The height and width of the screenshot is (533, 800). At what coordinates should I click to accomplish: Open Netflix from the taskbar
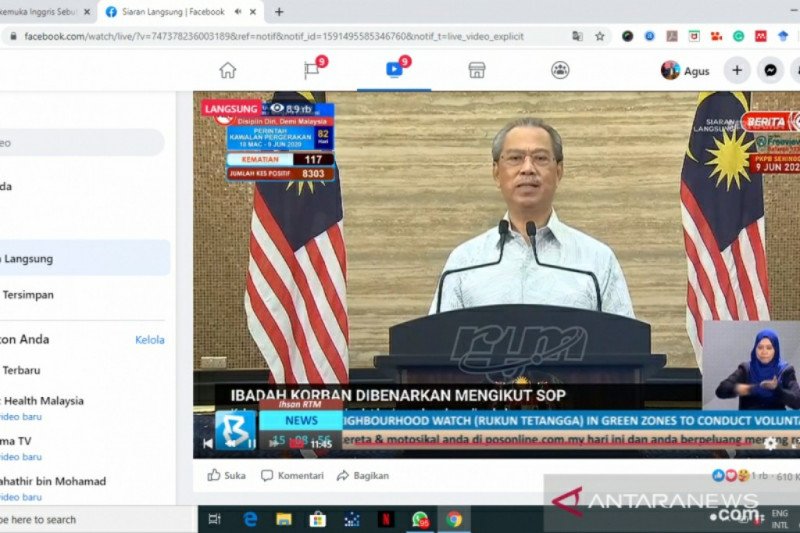tap(386, 519)
